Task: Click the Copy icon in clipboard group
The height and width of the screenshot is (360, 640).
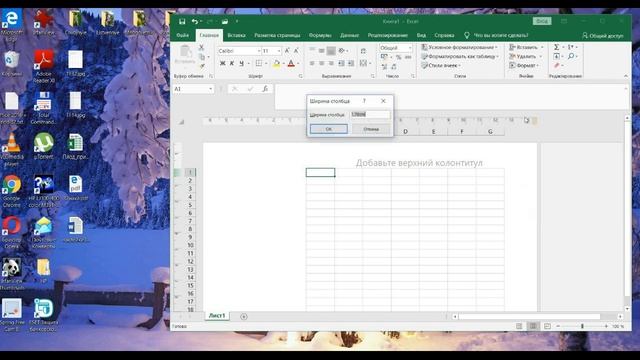Action: pyautogui.click(x=202, y=57)
